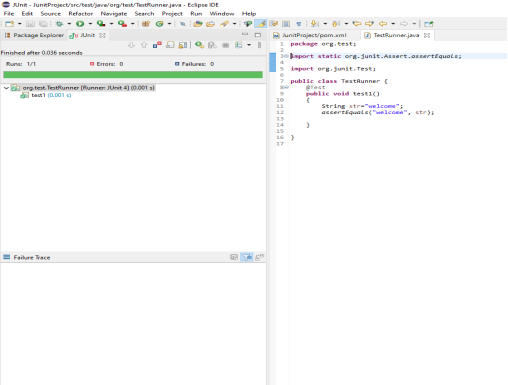The width and height of the screenshot is (508, 385).
Task: Click the Save All toolbar icon
Action: click(x=43, y=24)
